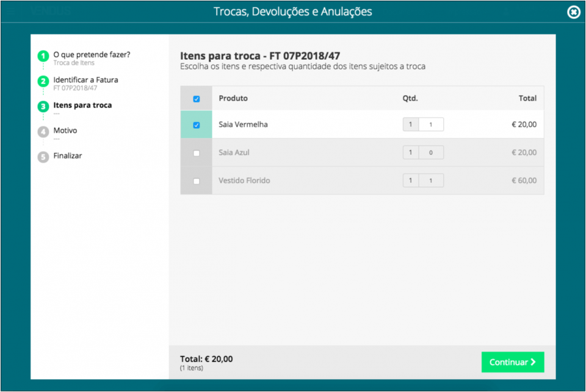Toggle the select-all checkbox in header
Screen dimensions: 586x392
click(197, 99)
